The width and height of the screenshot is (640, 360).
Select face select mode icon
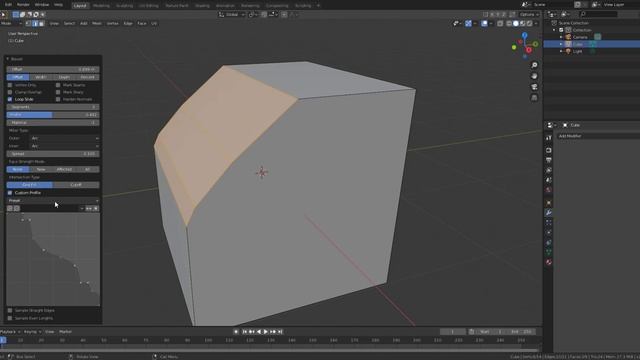[41, 24]
